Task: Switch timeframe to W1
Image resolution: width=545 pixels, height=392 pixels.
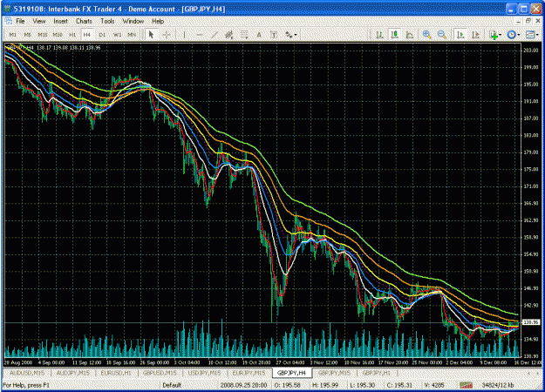Action: point(117,35)
